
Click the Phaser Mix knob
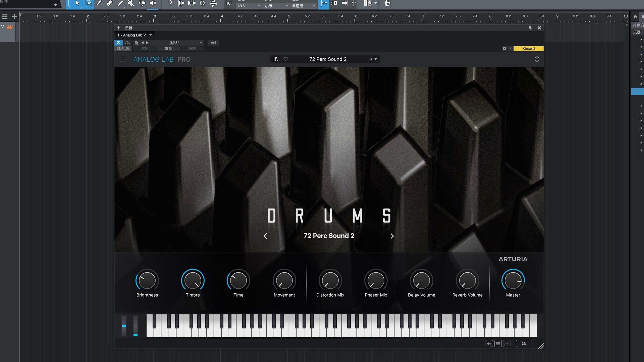click(x=376, y=281)
